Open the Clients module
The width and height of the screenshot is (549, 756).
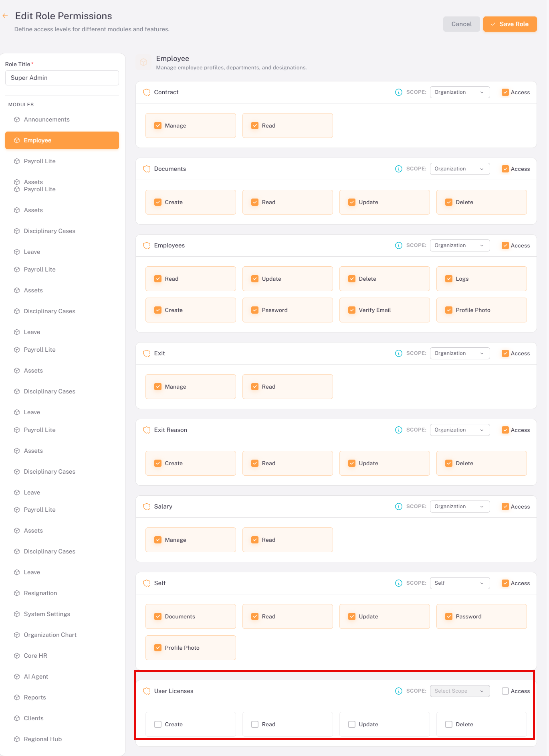click(x=62, y=718)
